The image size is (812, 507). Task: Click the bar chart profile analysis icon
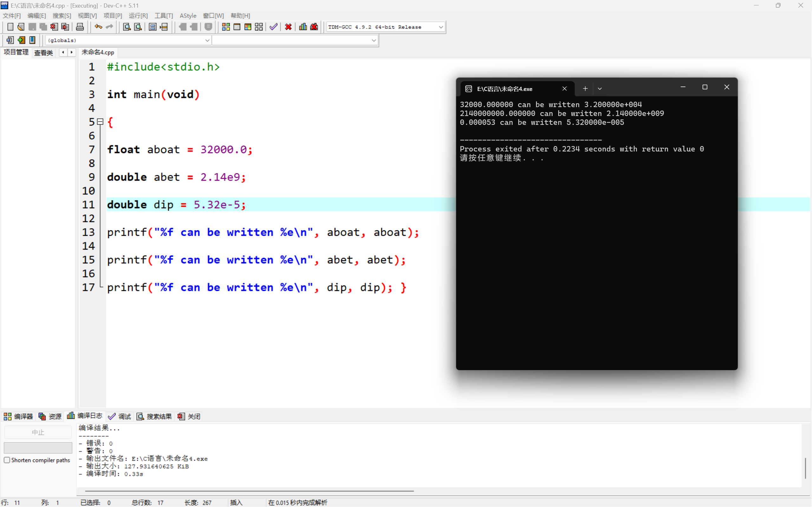[303, 27]
